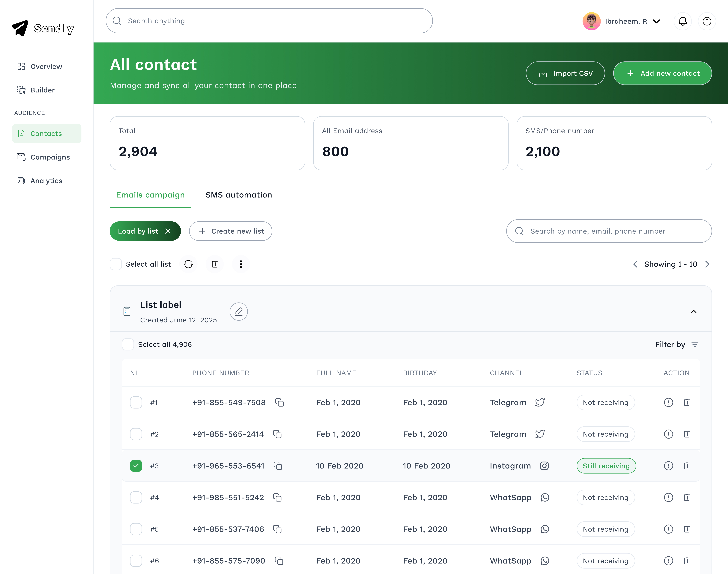Screen dimensions: 728x574
Task: Open the Ibraheem. R account dropdown
Action: [x=656, y=22]
